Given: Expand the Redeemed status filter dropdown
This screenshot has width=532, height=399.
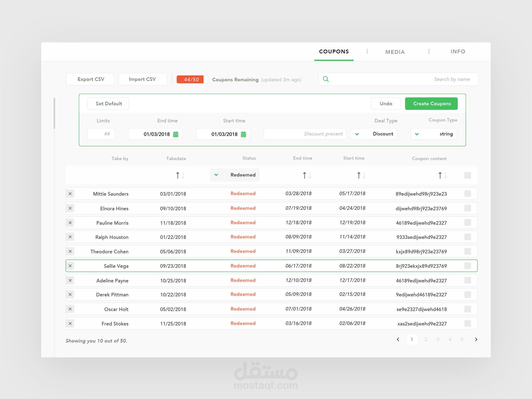Looking at the screenshot, I should point(234,175).
